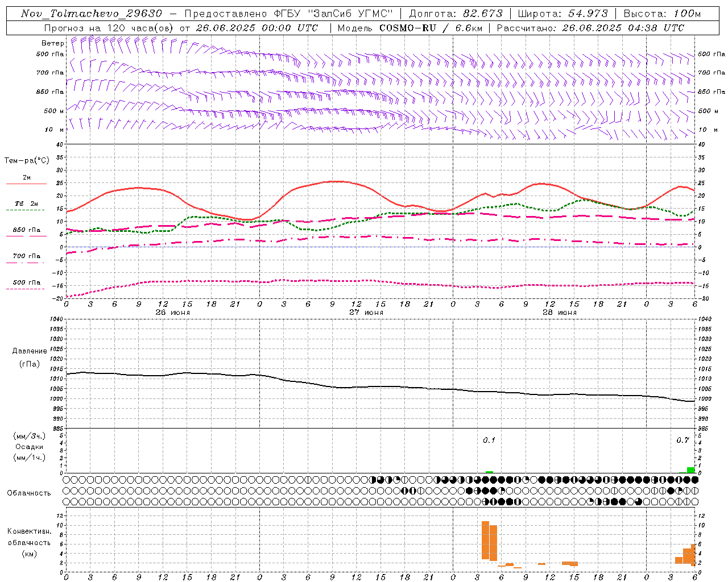Click forecast start time '26.06.2025 00:00 UTC'
Screen dimensions: 728x582
point(257,28)
